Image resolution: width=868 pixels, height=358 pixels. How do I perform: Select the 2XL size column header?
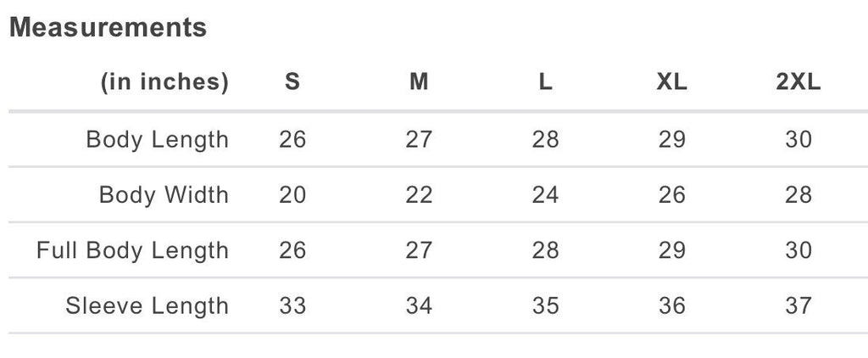pyautogui.click(x=798, y=82)
